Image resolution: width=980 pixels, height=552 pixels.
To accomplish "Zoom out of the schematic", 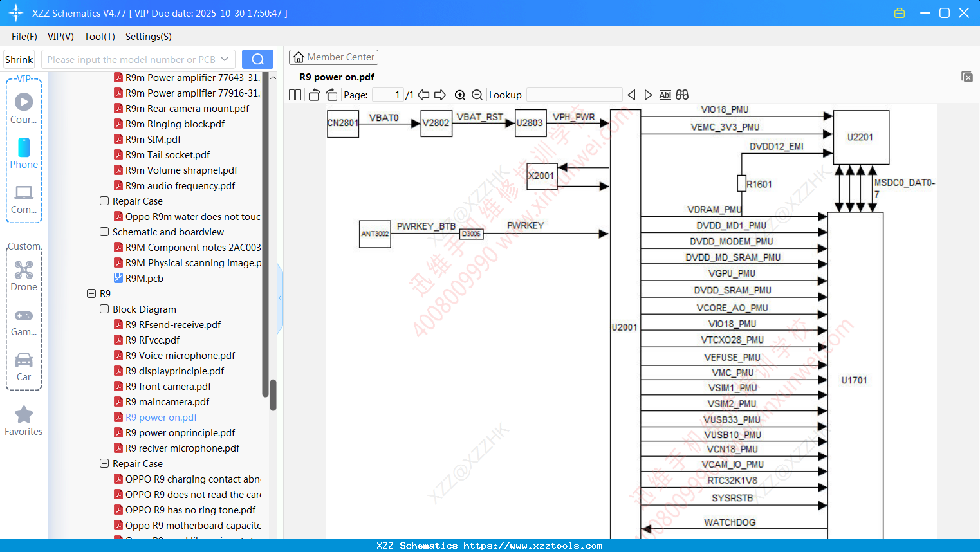I will [x=477, y=95].
